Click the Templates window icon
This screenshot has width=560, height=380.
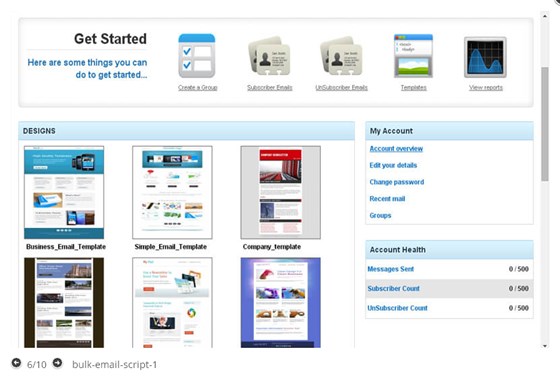click(x=413, y=56)
